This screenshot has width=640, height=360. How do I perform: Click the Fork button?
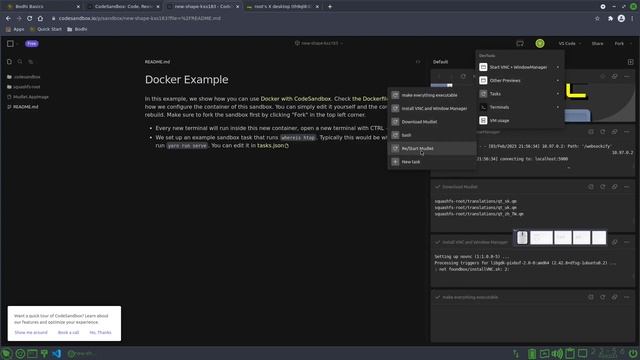[x=619, y=43]
